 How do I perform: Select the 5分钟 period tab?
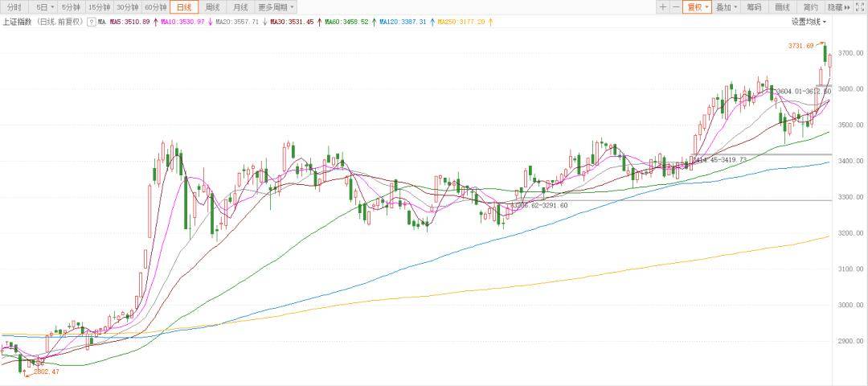pos(72,7)
